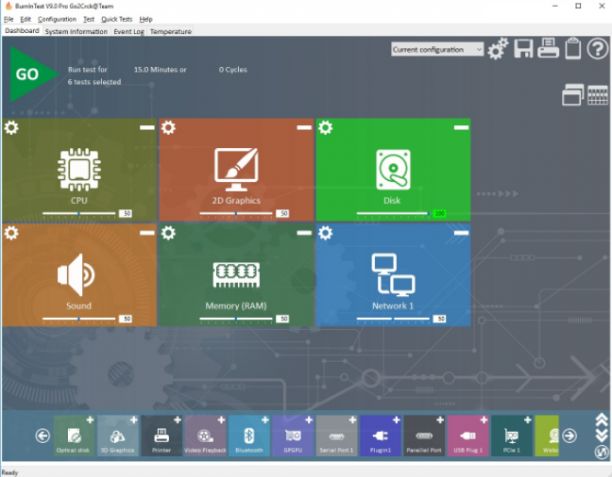Save configuration with floppy disk icon
The height and width of the screenshot is (477, 612).
click(523, 49)
